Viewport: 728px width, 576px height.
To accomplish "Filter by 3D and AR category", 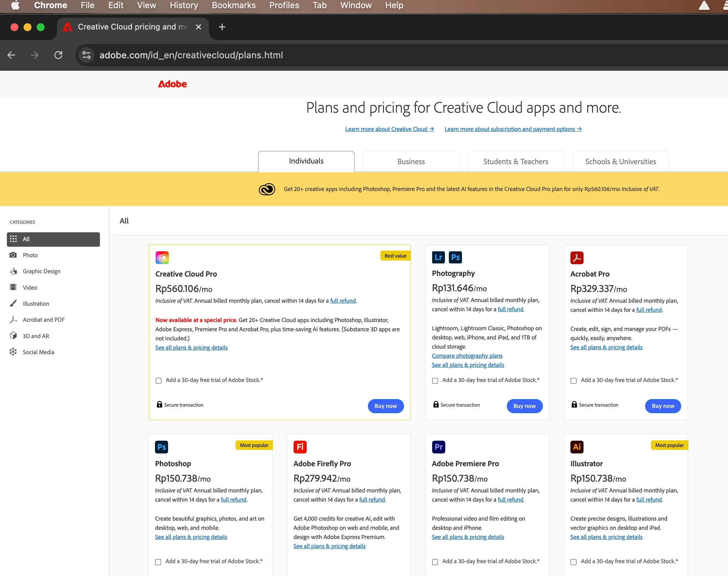I will (x=36, y=336).
